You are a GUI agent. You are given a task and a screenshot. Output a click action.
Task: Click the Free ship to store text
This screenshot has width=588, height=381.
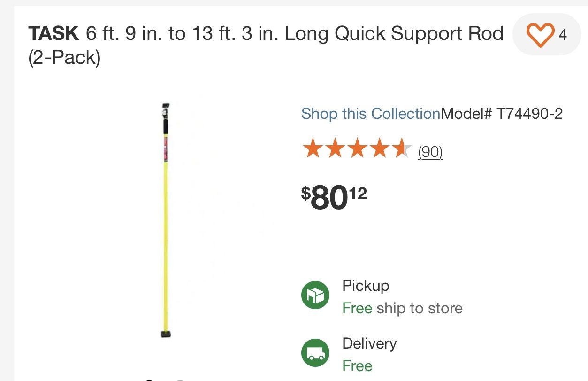(402, 308)
